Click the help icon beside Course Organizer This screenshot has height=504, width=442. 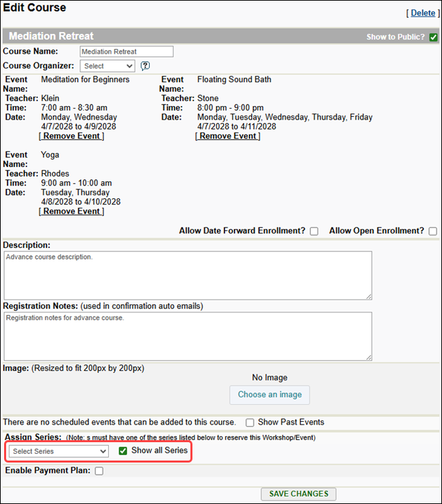(x=145, y=66)
